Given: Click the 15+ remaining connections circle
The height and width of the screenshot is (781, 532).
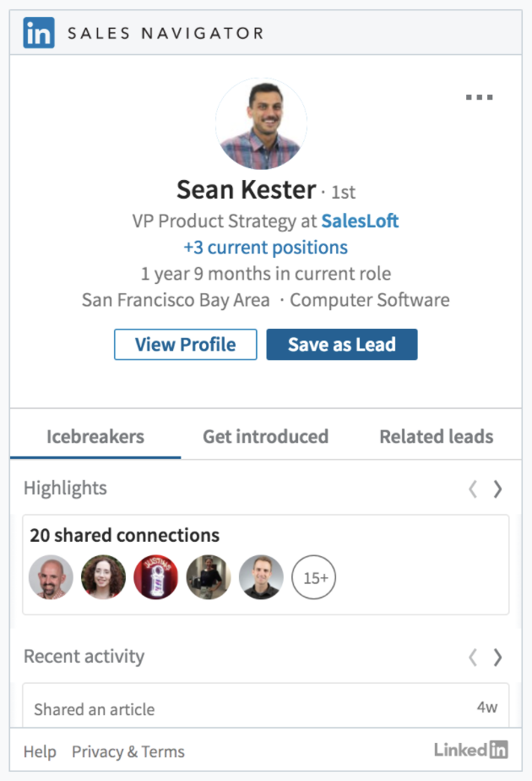Looking at the screenshot, I should (313, 576).
